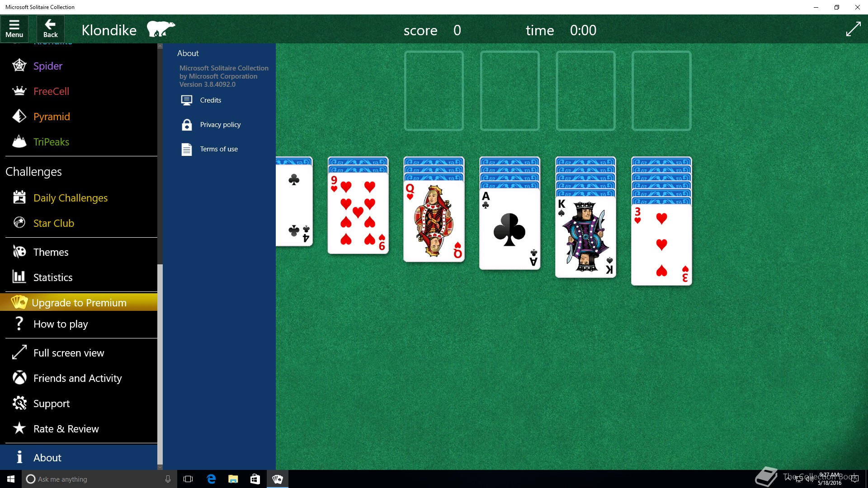View Statistics bar chart icon
This screenshot has height=488, width=868.
click(x=19, y=277)
